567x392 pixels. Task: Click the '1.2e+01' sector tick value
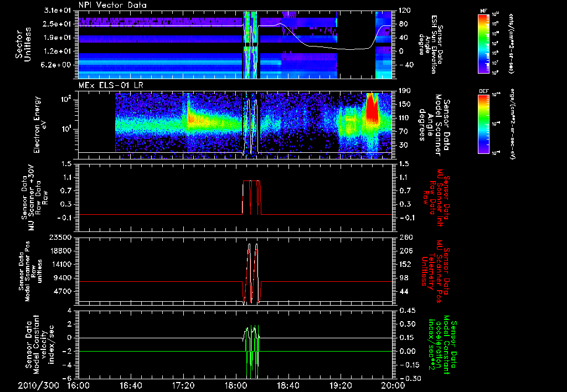[x=59, y=51]
